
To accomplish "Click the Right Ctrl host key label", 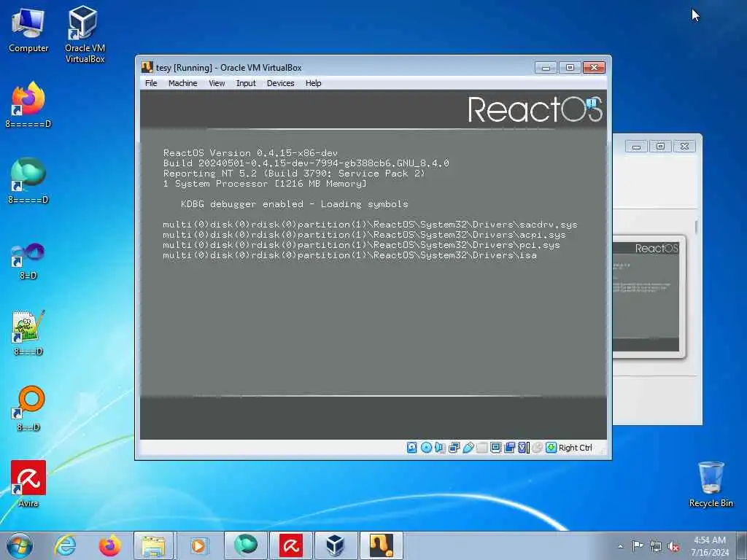I will coord(575,448).
